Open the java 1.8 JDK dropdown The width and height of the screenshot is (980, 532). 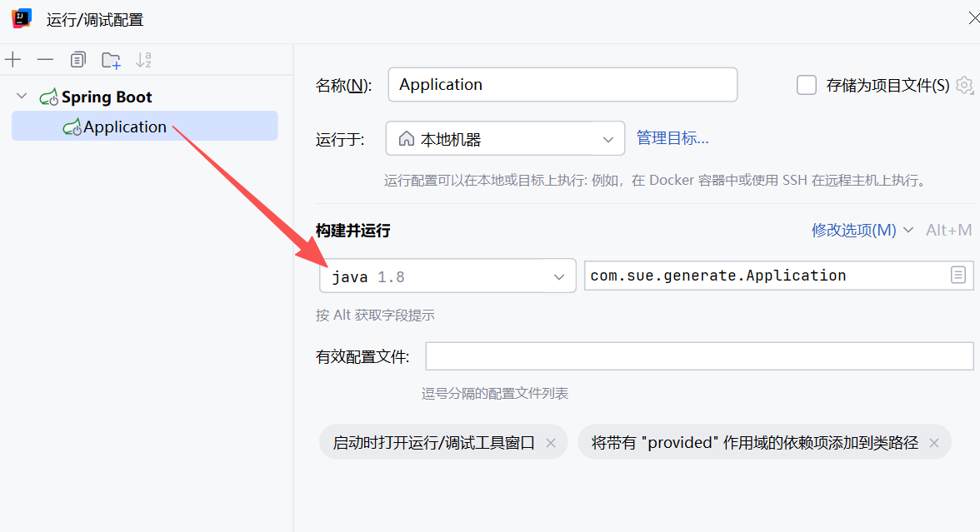447,276
